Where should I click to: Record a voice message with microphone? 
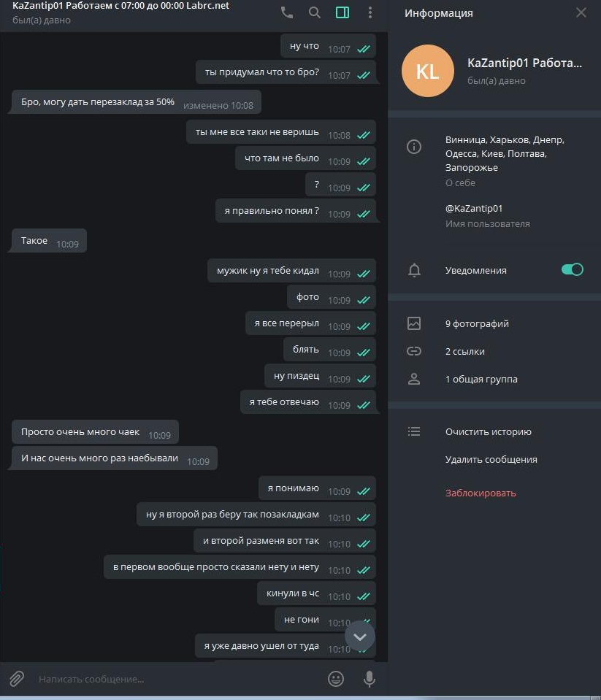[x=370, y=679]
